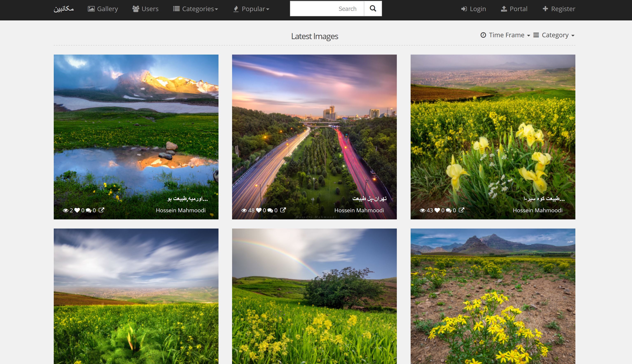Click the magnifier search button
Image resolution: width=632 pixels, height=364 pixels.
coord(373,9)
